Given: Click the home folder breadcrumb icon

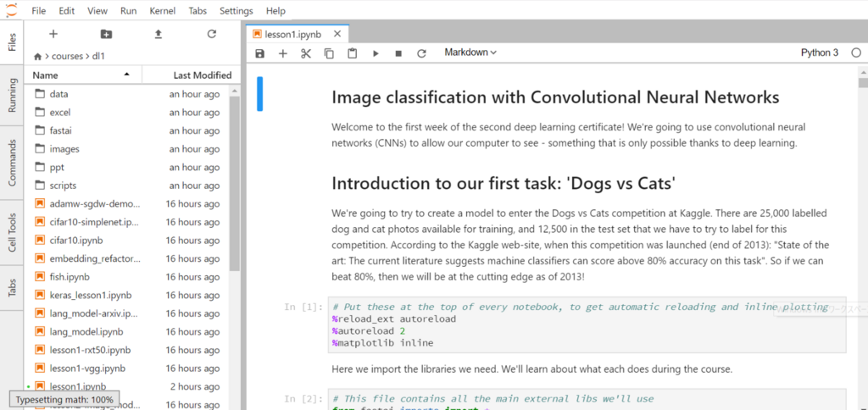Looking at the screenshot, I should (37, 57).
